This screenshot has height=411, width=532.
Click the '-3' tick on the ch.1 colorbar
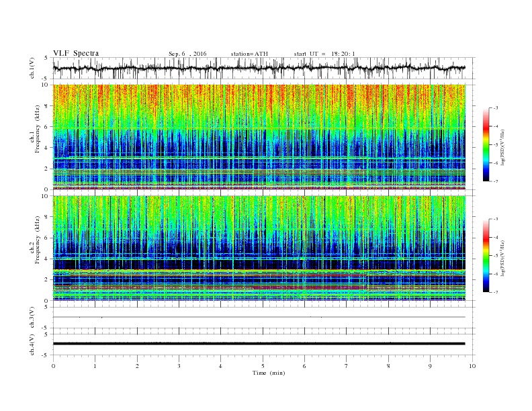(495, 108)
